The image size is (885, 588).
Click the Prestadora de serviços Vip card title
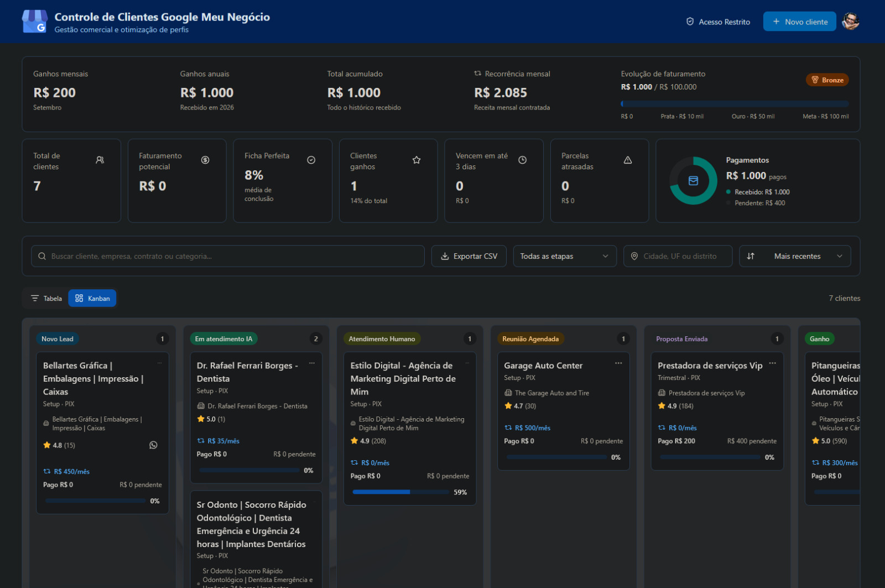click(710, 366)
